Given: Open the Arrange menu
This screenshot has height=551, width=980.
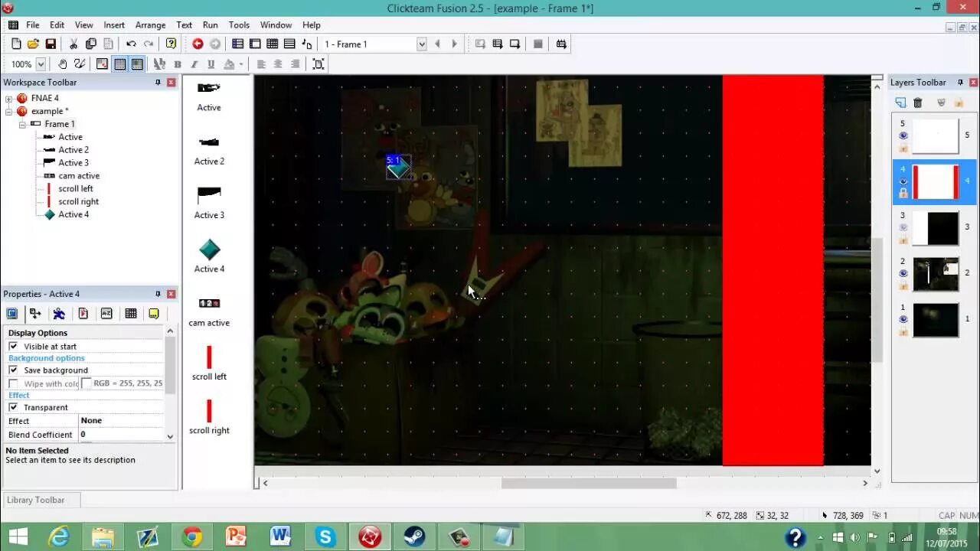Looking at the screenshot, I should (150, 24).
